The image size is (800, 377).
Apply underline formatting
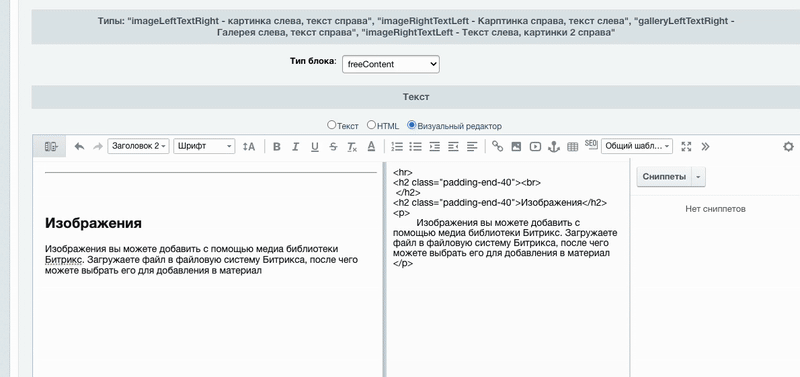314,146
